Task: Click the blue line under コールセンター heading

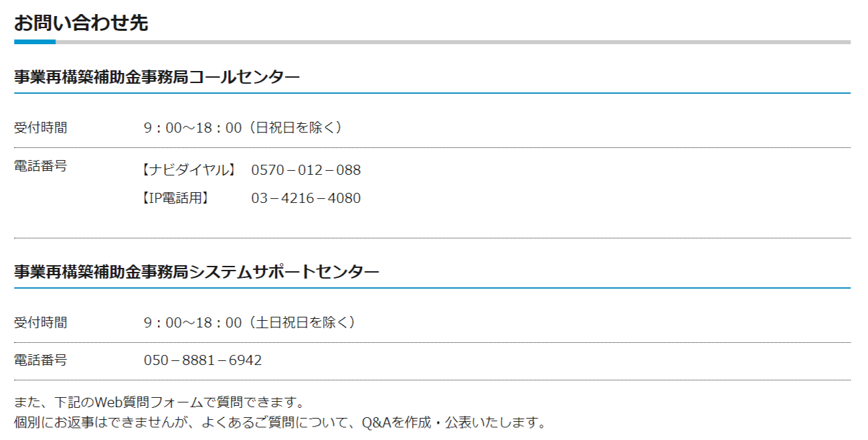Action: pos(432,93)
